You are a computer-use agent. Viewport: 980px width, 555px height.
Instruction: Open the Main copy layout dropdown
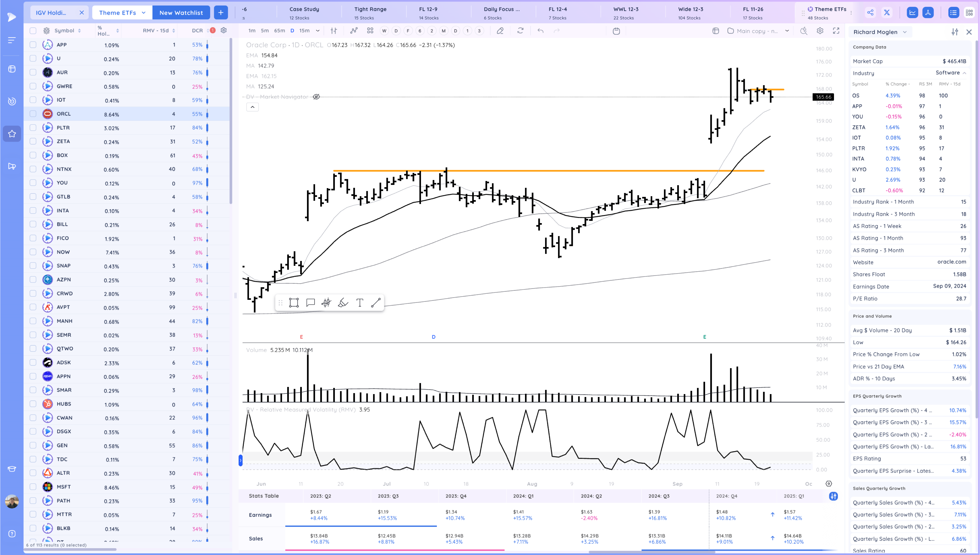(x=787, y=31)
